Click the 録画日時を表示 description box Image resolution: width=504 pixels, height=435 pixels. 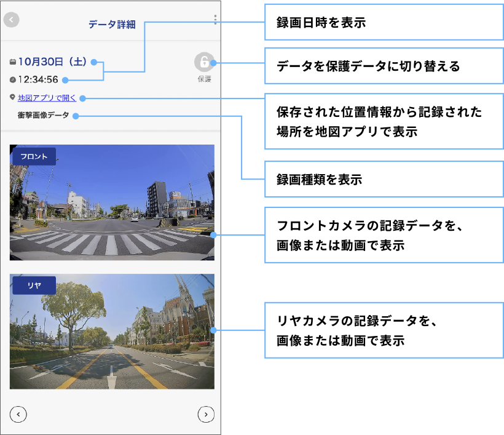[x=384, y=22]
